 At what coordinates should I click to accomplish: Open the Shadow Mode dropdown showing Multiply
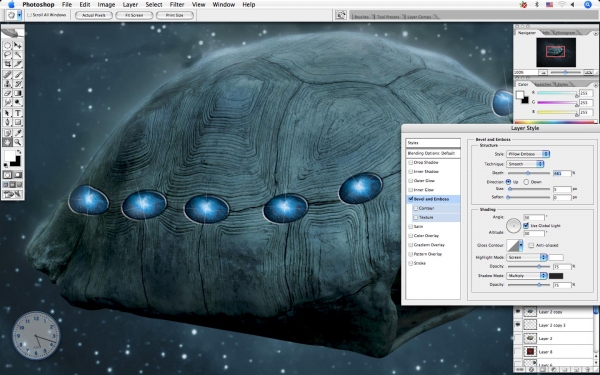pyautogui.click(x=527, y=276)
